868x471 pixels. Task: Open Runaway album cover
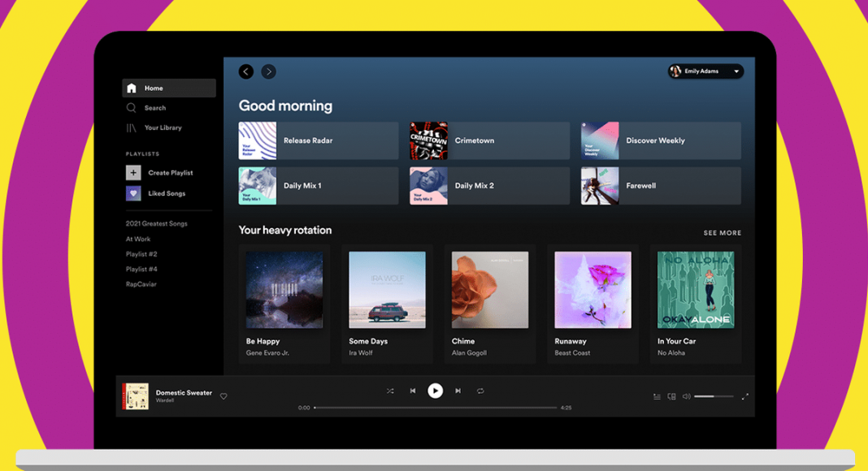[x=592, y=290]
